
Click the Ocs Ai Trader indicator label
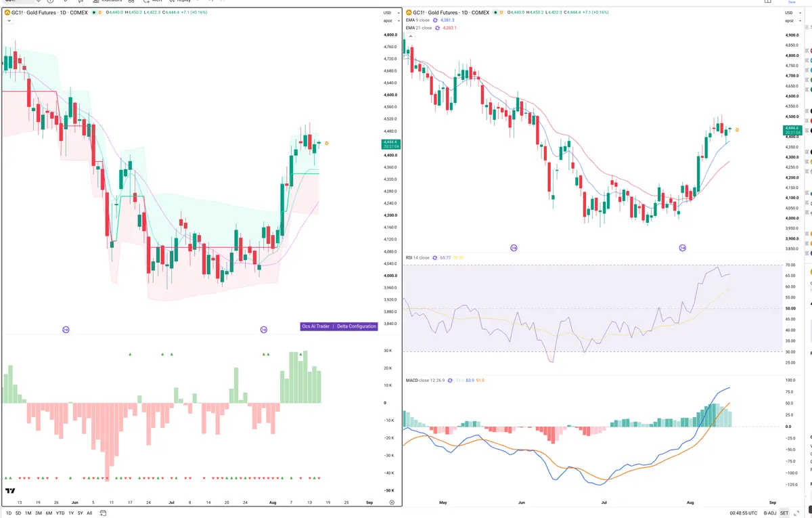point(316,326)
